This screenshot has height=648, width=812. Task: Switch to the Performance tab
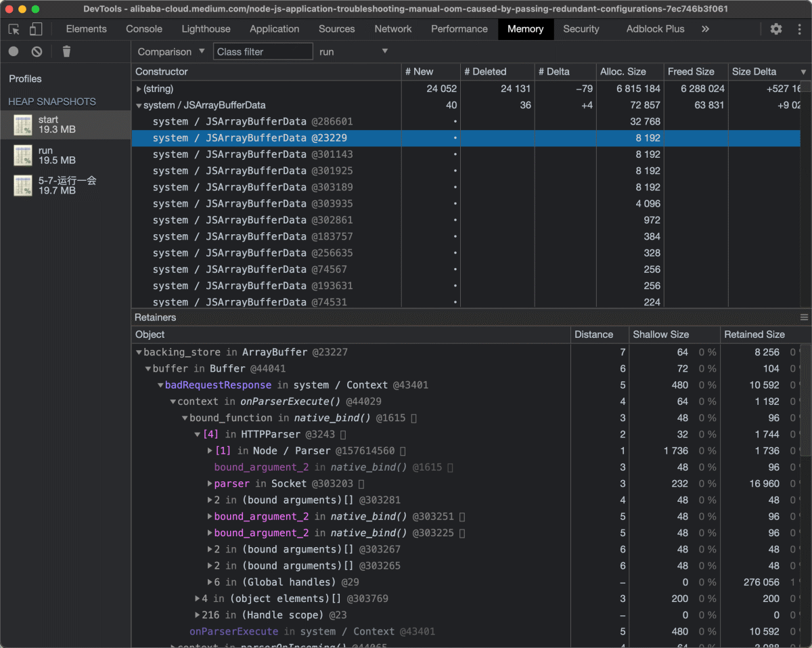click(459, 29)
